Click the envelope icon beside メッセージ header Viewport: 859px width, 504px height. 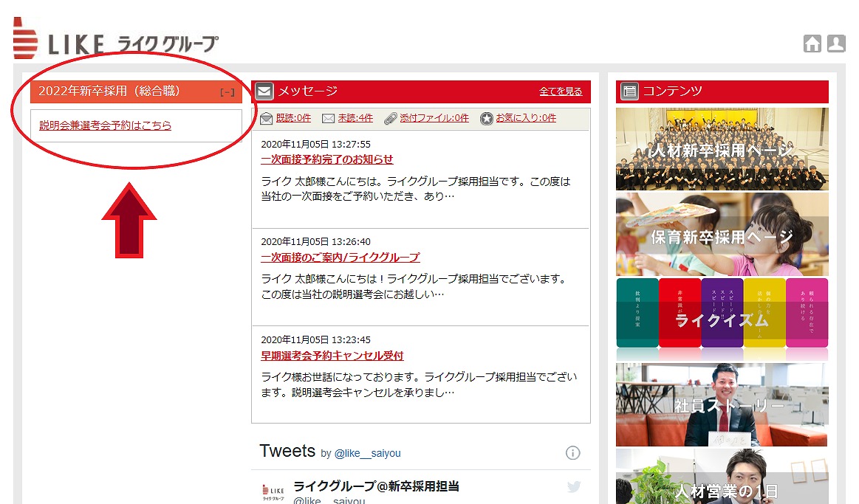(x=264, y=91)
